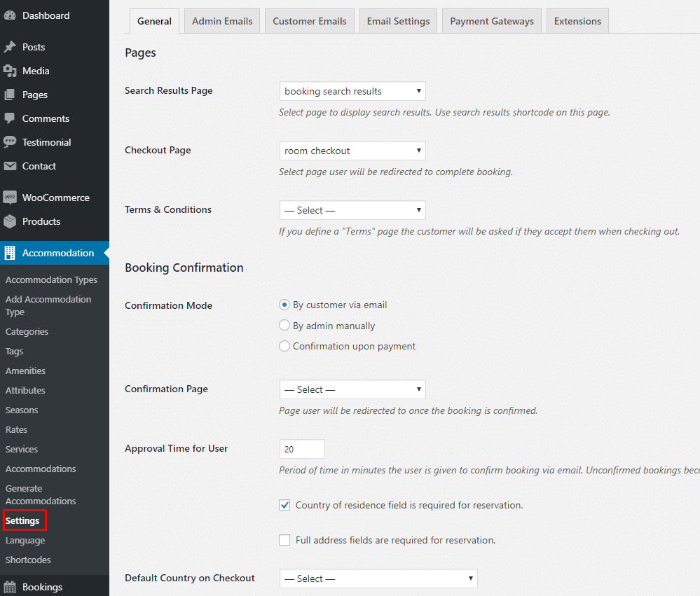Uncheck Country of residence required checkbox
Viewport: 700px width, 596px height.
click(284, 505)
